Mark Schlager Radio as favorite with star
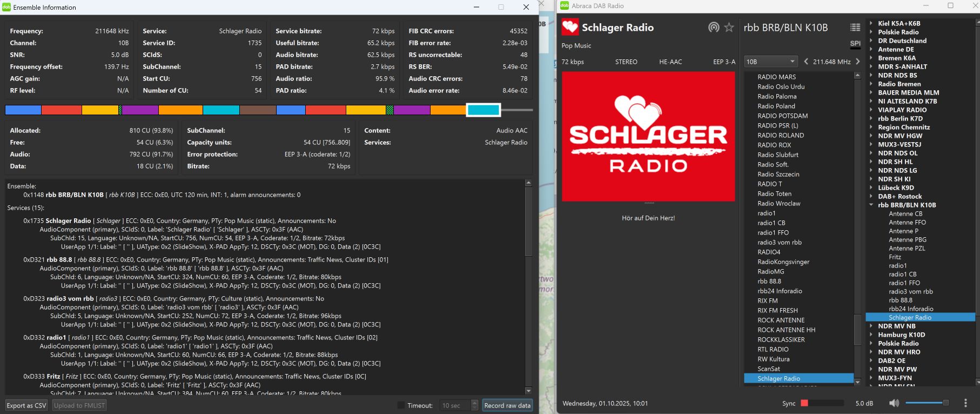Screen dimensions: 980x414 (x=729, y=28)
